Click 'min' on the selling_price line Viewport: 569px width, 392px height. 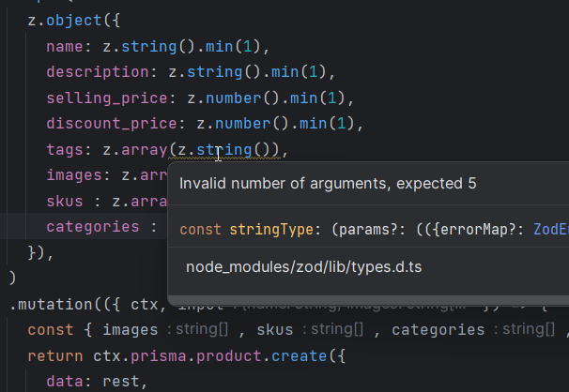[303, 98]
